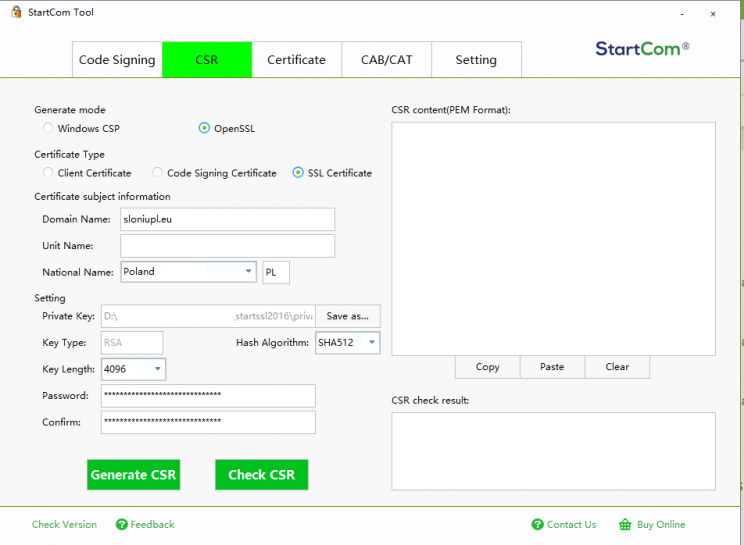Click the Password input field

(x=208, y=396)
